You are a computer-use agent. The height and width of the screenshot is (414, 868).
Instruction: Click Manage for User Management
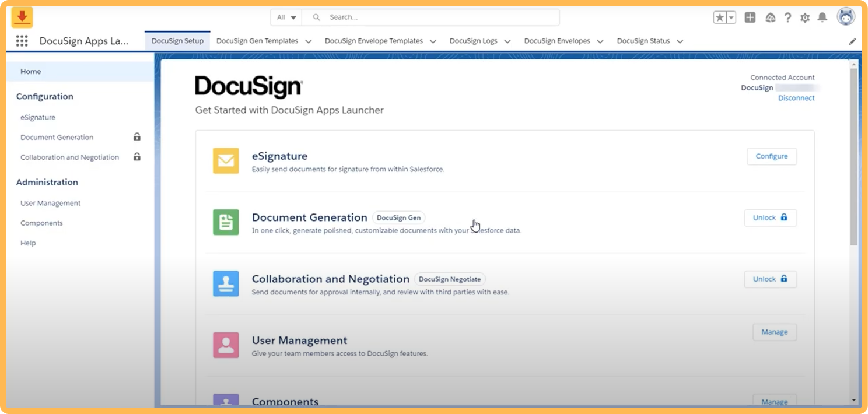(x=775, y=332)
